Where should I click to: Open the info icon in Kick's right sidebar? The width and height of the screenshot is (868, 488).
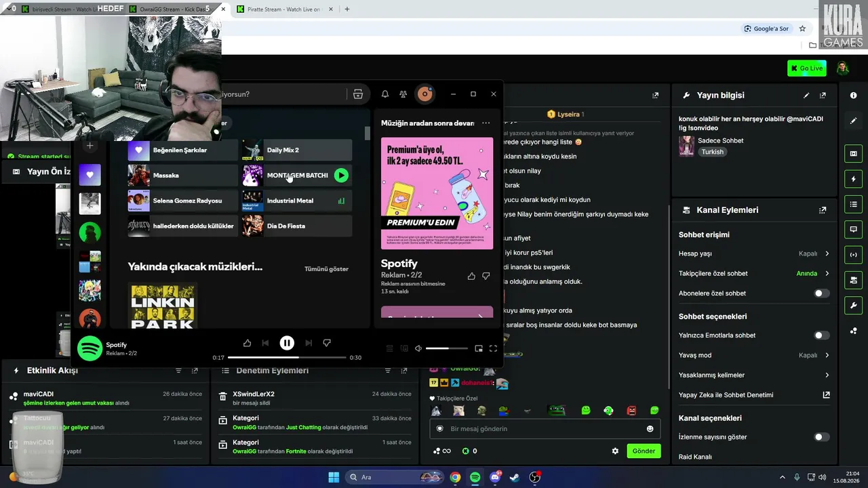click(853, 96)
